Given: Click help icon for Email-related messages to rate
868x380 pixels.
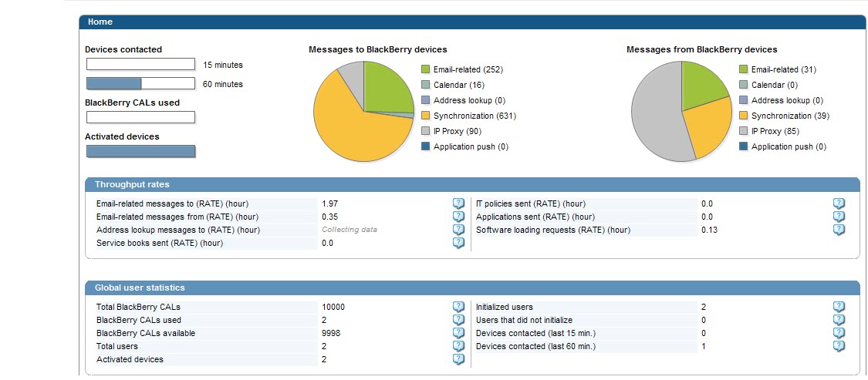Looking at the screenshot, I should pos(458,203).
